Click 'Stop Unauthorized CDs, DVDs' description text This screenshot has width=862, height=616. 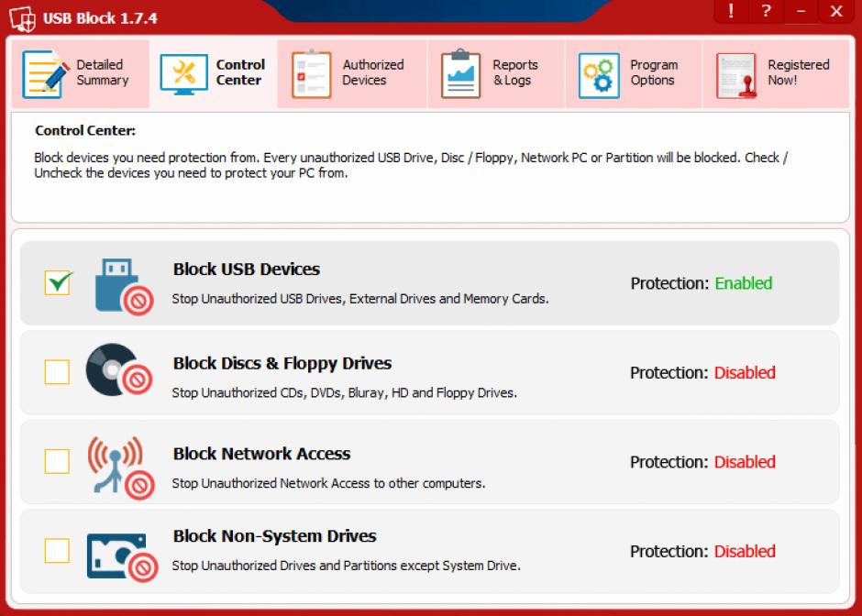click(344, 393)
